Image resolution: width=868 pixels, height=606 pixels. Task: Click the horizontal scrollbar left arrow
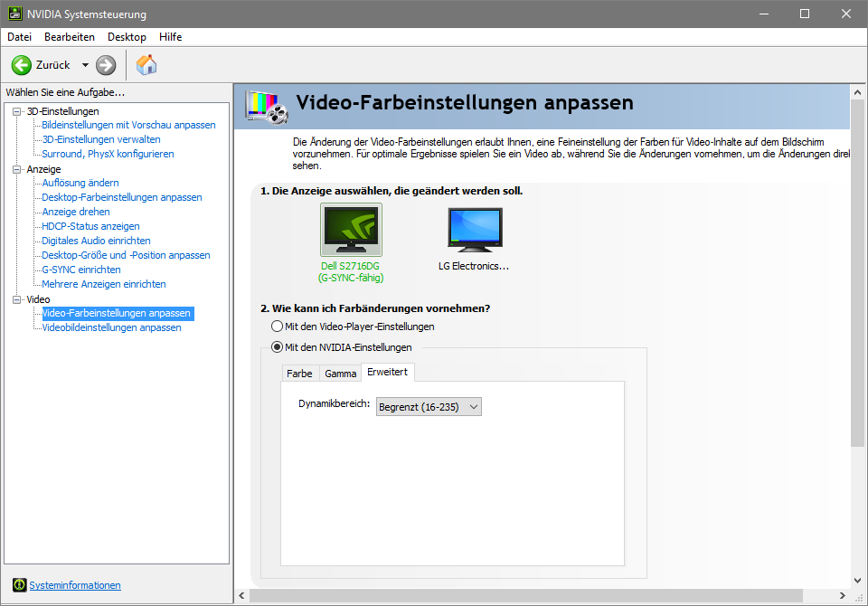tap(242, 595)
